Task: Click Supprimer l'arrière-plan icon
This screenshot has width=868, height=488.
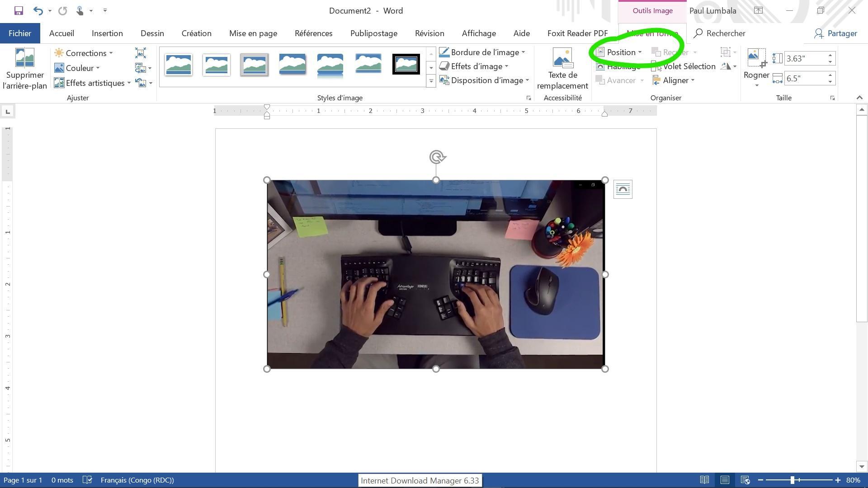Action: pyautogui.click(x=24, y=69)
